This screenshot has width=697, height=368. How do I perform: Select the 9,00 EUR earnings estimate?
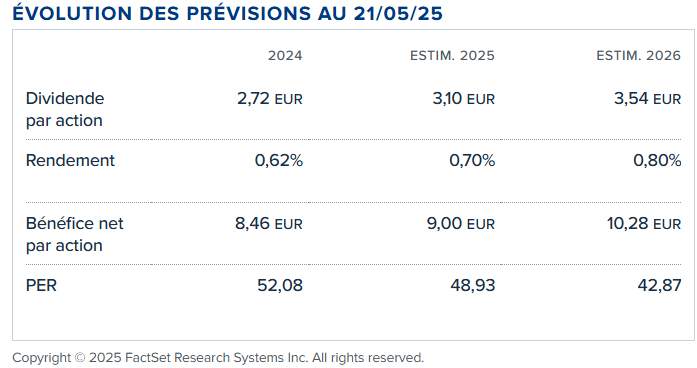point(461,224)
